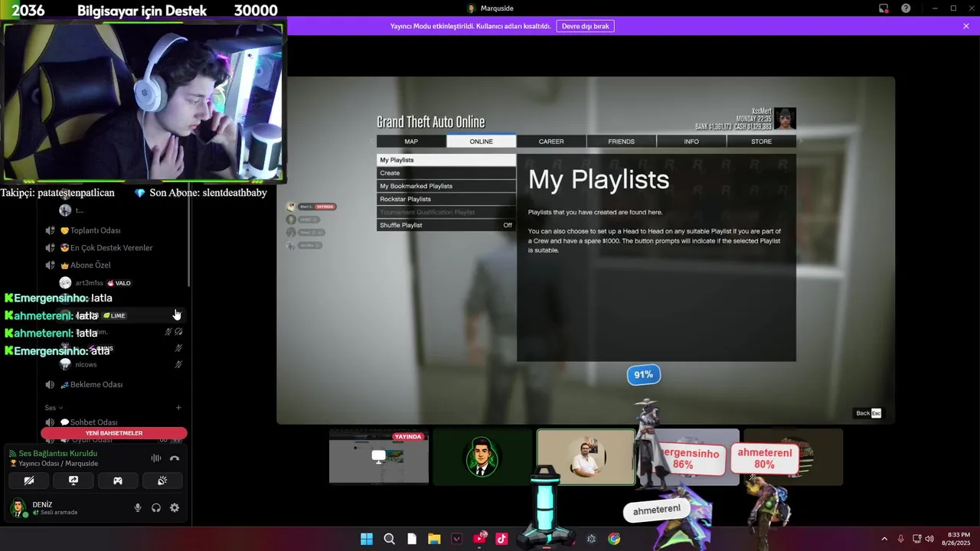Click the 91% volume indicator bubble
Viewport: 980px width, 551px height.
[x=643, y=375]
